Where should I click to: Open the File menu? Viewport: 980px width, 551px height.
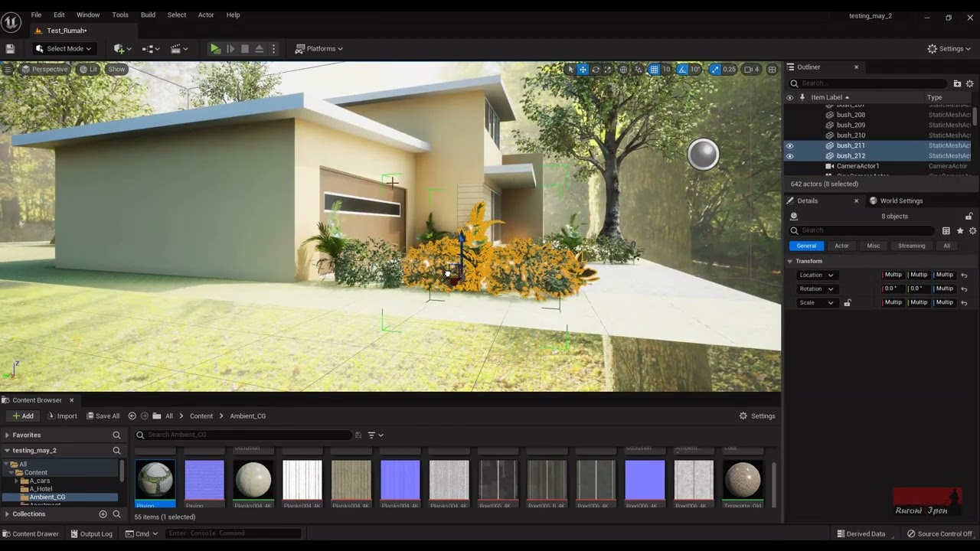tap(36, 15)
